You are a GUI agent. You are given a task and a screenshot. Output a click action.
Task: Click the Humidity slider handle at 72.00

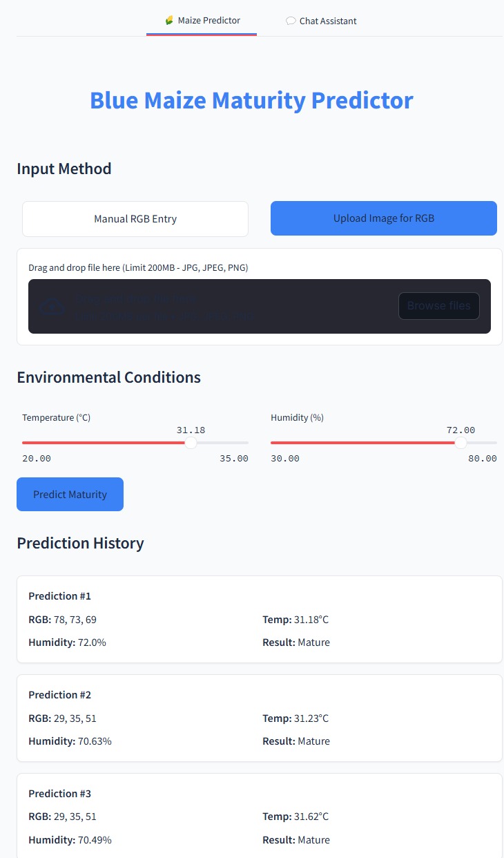pyautogui.click(x=461, y=443)
